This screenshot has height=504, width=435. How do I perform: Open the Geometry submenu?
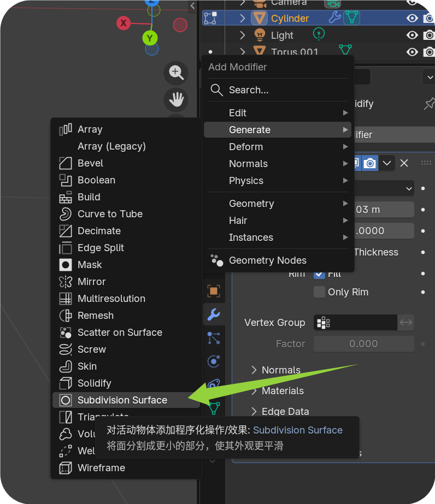278,204
